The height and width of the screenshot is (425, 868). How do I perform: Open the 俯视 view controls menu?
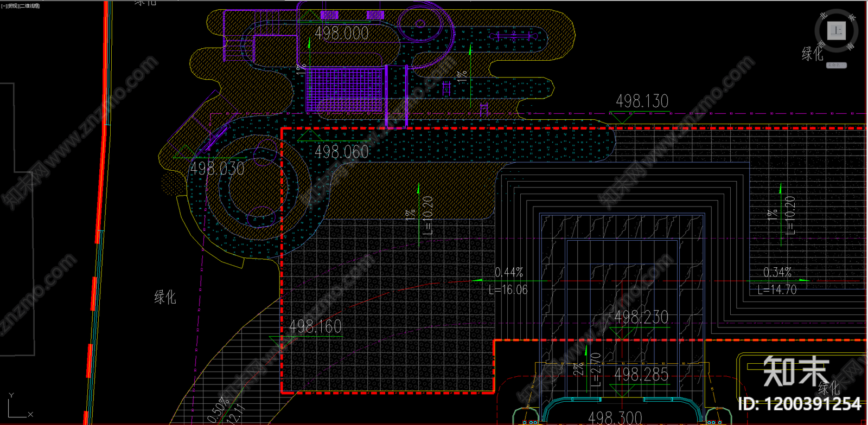point(12,6)
